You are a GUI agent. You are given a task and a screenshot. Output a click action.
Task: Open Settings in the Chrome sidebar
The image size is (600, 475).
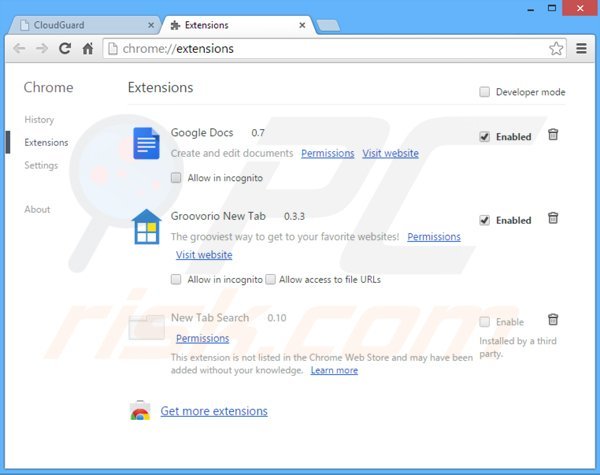(41, 165)
